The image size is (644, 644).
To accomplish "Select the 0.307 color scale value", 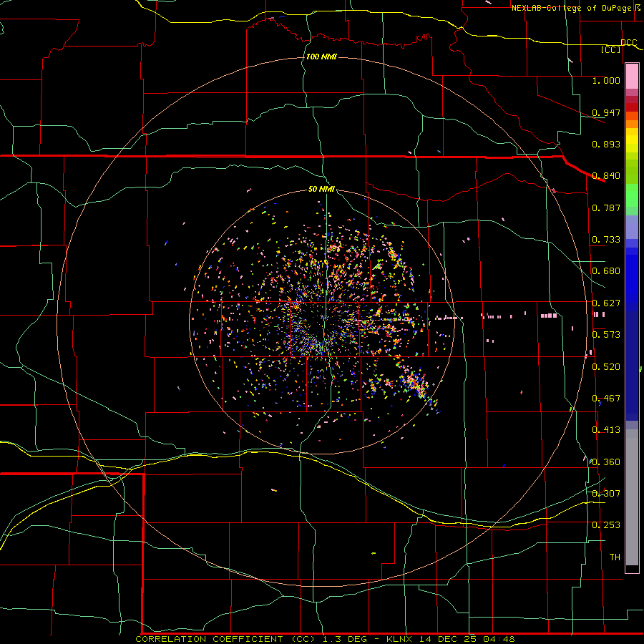I will point(606,493).
